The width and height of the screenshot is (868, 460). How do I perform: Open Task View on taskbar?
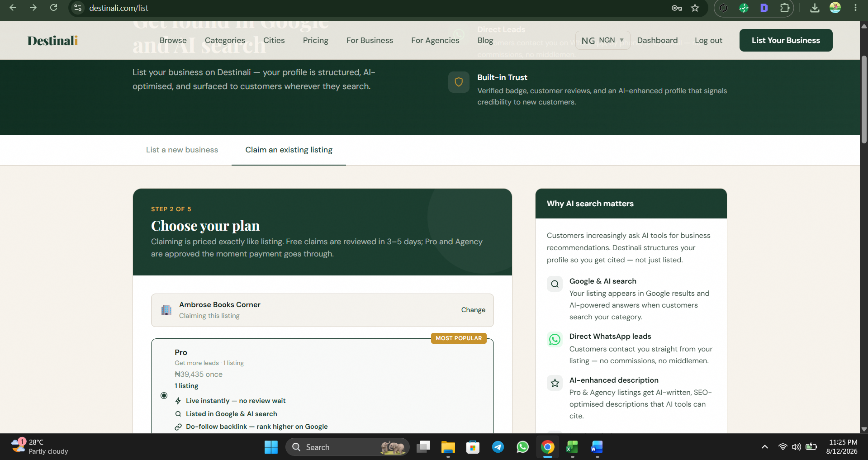click(423, 447)
